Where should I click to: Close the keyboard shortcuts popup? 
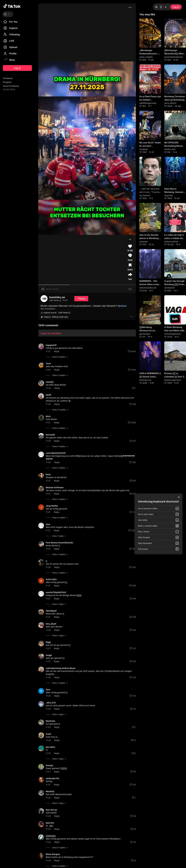179,497
